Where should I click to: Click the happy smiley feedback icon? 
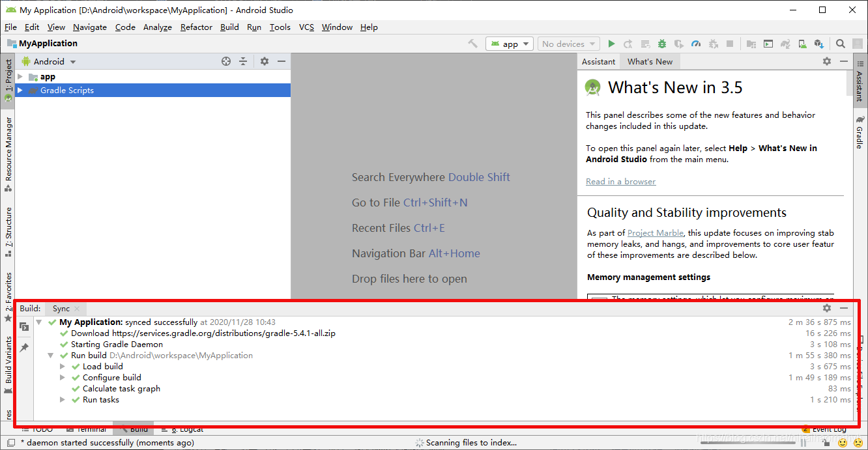pyautogui.click(x=843, y=443)
